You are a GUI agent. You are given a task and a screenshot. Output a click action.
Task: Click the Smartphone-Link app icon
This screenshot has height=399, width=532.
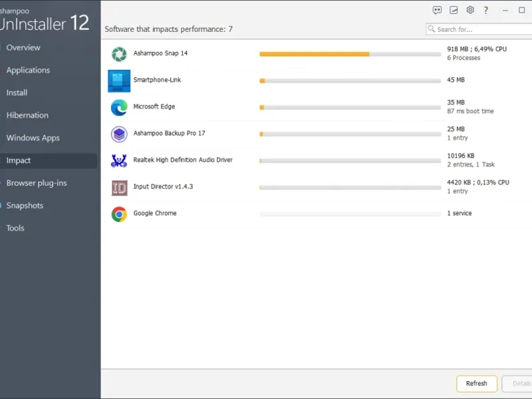coord(119,80)
